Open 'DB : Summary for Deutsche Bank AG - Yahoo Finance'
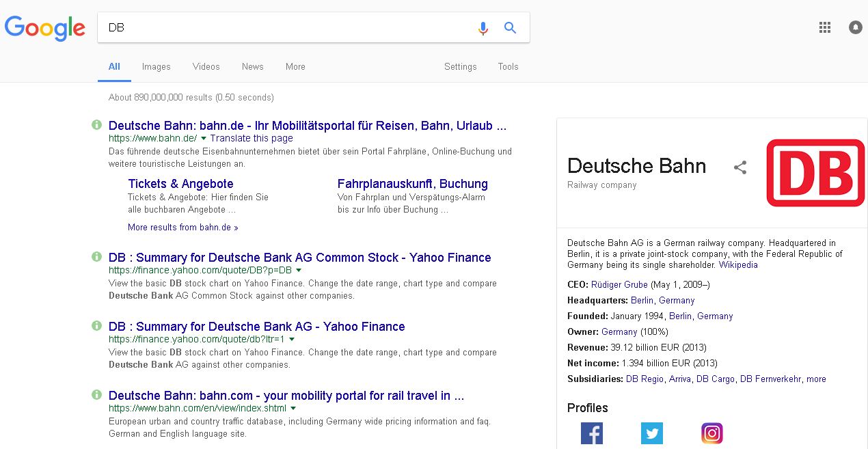The height and width of the screenshot is (449, 868). click(x=257, y=327)
